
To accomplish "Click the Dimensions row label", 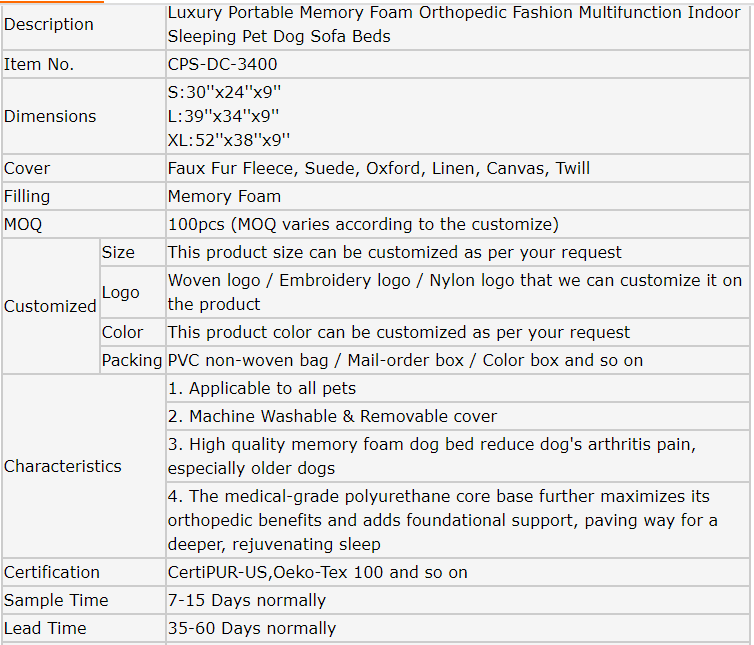I will point(50,116).
